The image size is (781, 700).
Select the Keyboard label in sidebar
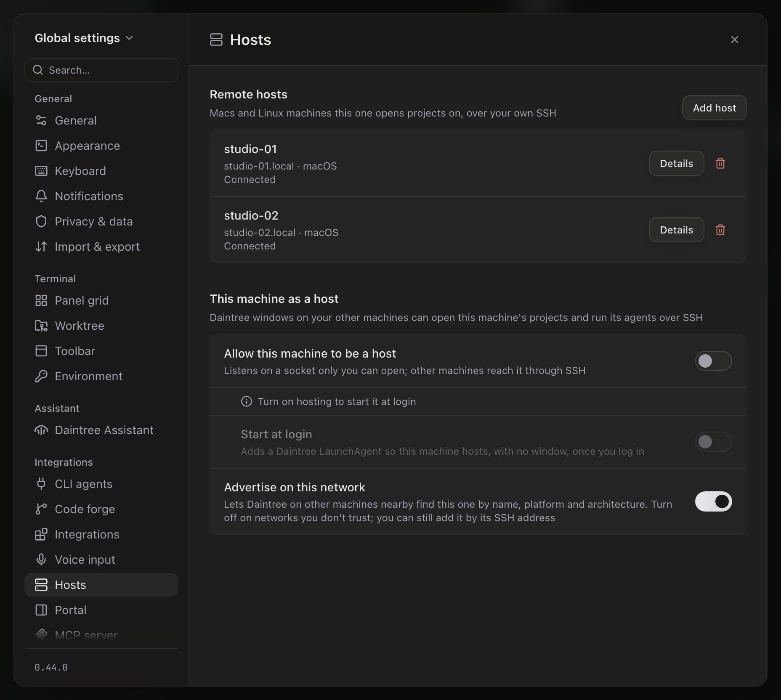coord(80,171)
